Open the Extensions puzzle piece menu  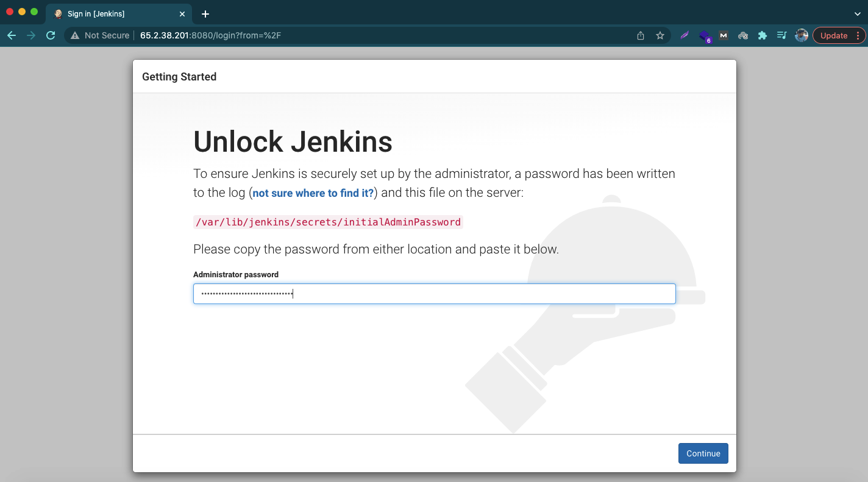(763, 35)
